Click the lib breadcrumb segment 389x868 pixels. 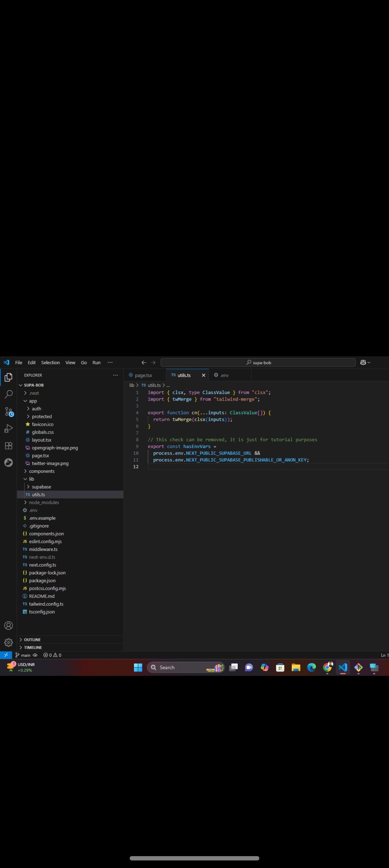tap(132, 385)
